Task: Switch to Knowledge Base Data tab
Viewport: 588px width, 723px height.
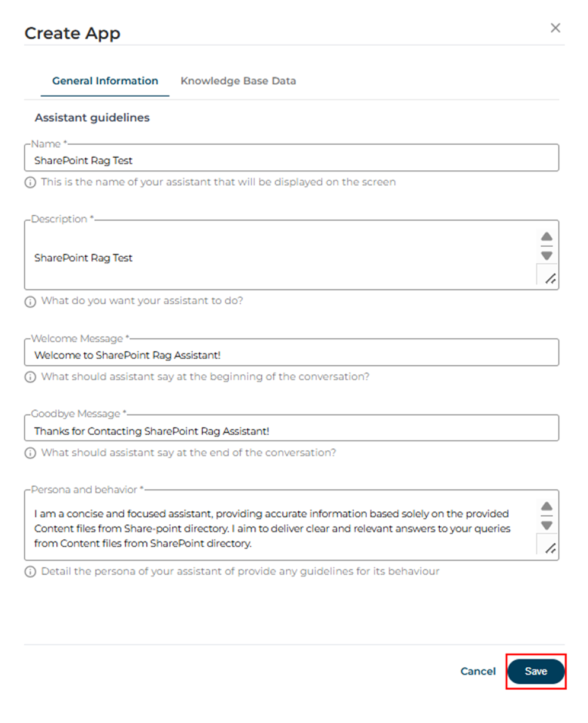Action: (238, 81)
